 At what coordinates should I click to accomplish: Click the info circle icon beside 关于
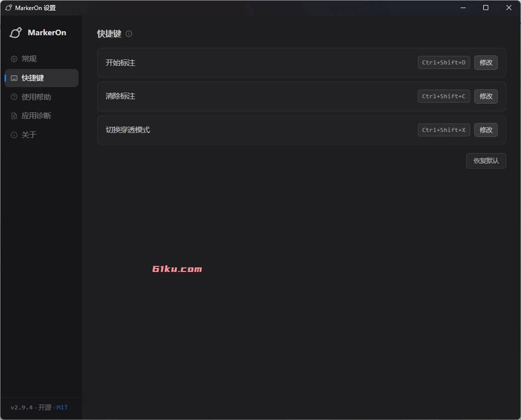(14, 135)
